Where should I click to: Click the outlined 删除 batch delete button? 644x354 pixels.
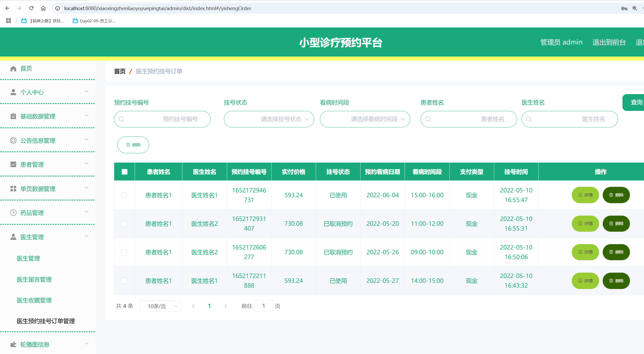coord(133,145)
